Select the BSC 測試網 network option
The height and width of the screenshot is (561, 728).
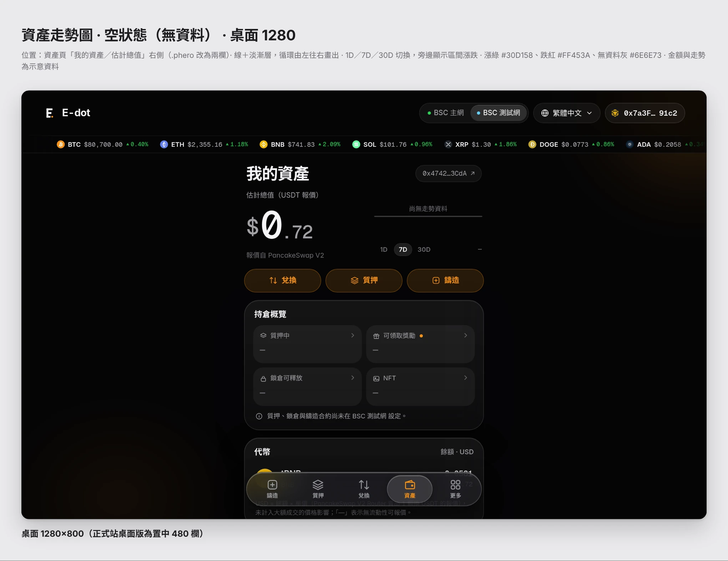[x=499, y=113]
